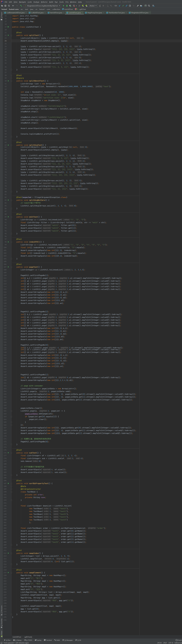Collapse the splitAvgTest method fold marker
The height and width of the screenshot is (644, 182).
pos(11,145)
